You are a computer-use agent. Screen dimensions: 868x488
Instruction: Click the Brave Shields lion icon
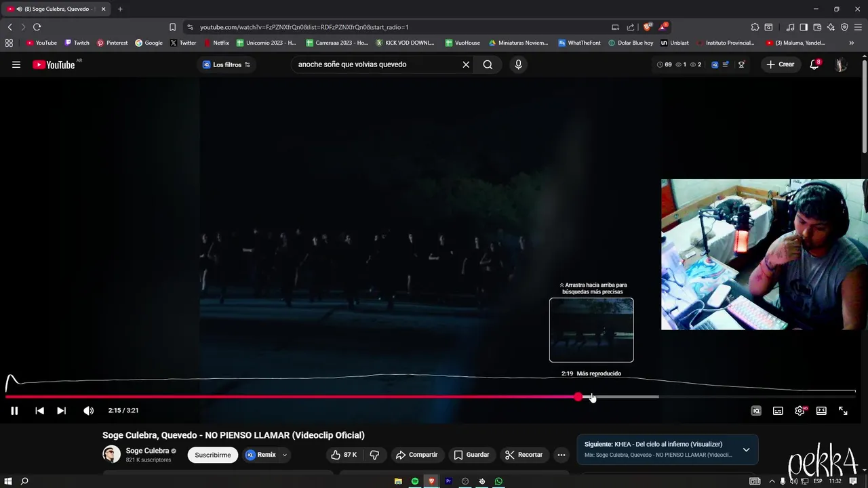pos(648,27)
